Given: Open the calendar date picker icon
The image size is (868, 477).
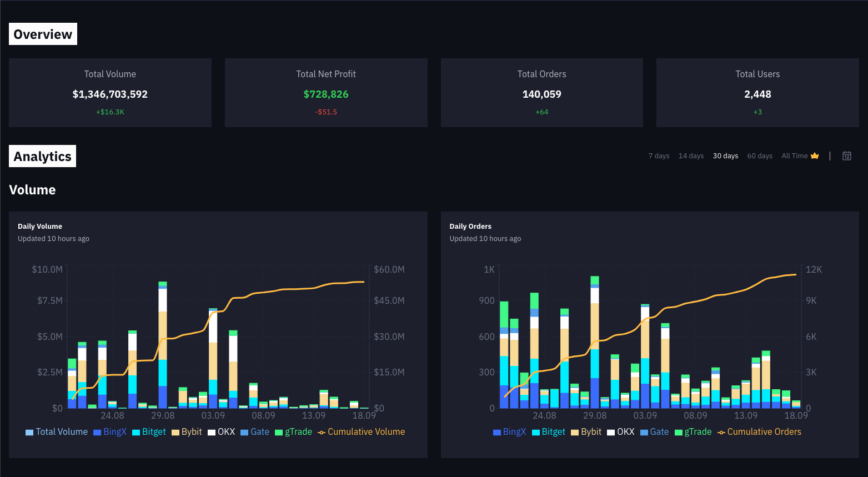Looking at the screenshot, I should pos(846,156).
